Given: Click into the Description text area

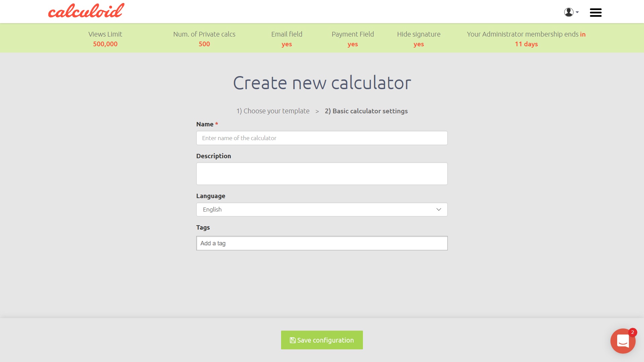Looking at the screenshot, I should click(322, 174).
